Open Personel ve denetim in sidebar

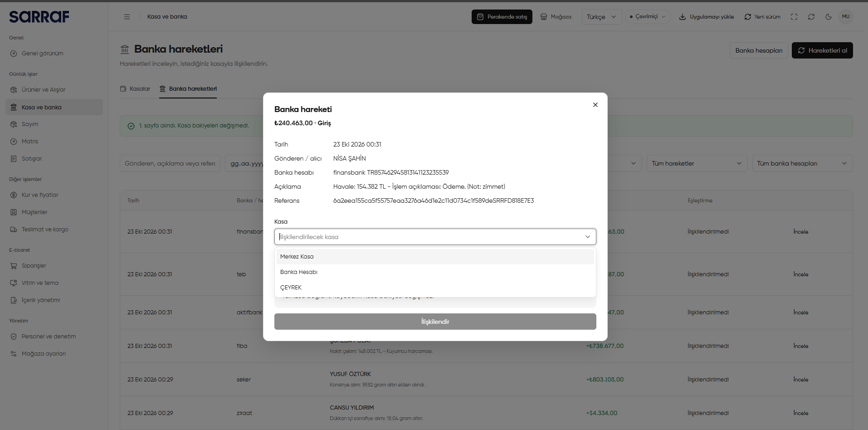point(54,337)
